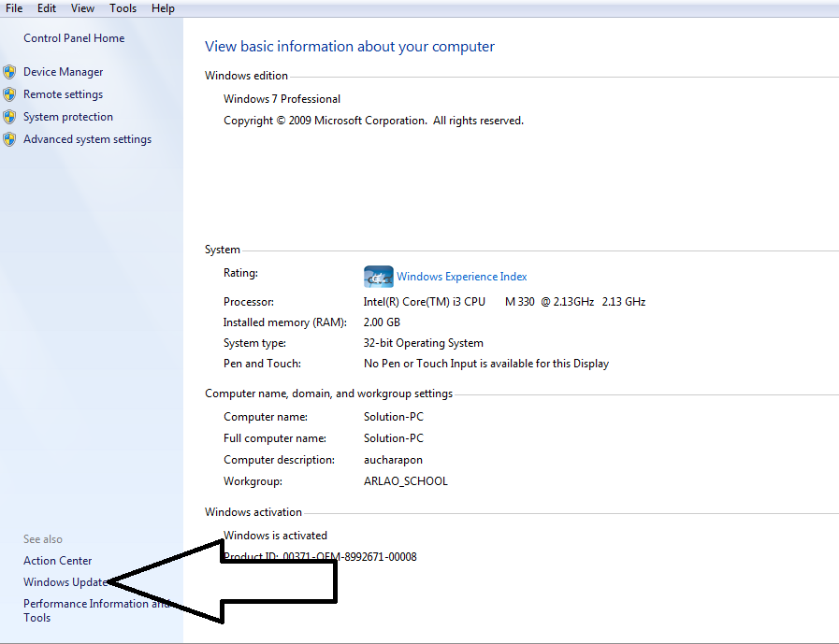Open the File menu
The image size is (839, 644).
click(14, 8)
